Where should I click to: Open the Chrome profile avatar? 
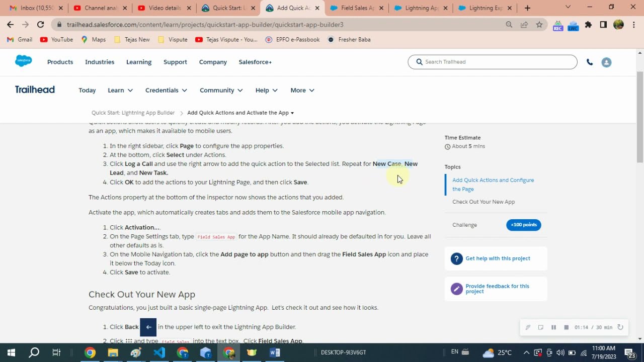pyautogui.click(x=619, y=25)
